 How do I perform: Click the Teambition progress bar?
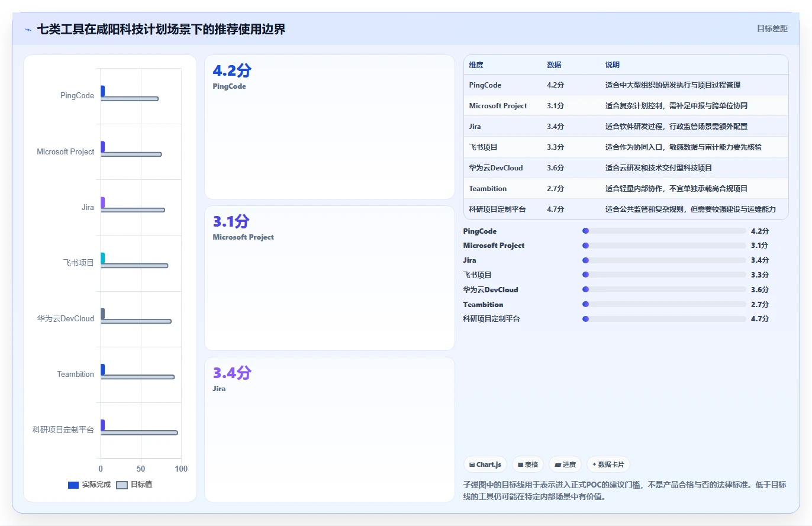pos(664,305)
